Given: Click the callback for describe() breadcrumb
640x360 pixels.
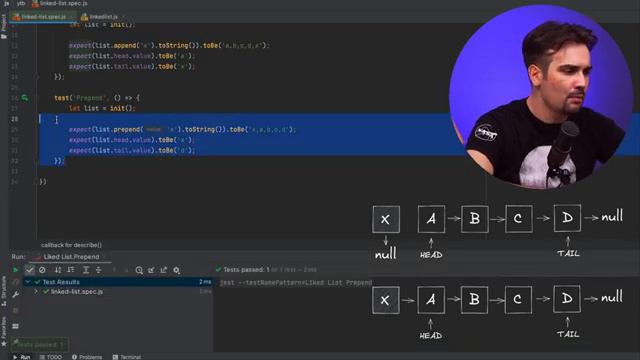Looking at the screenshot, I should coord(71,245).
